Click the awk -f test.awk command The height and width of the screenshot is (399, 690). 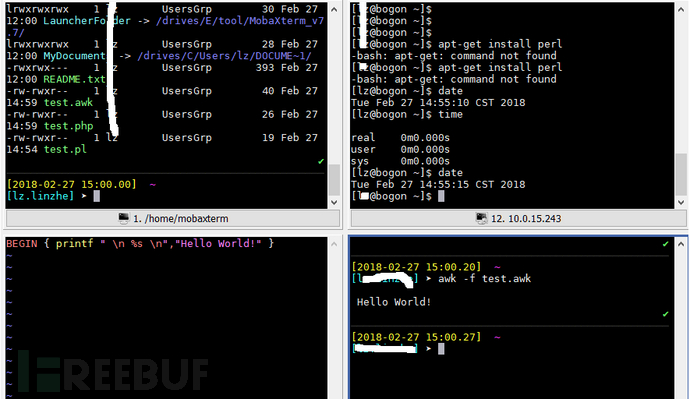coord(484,278)
